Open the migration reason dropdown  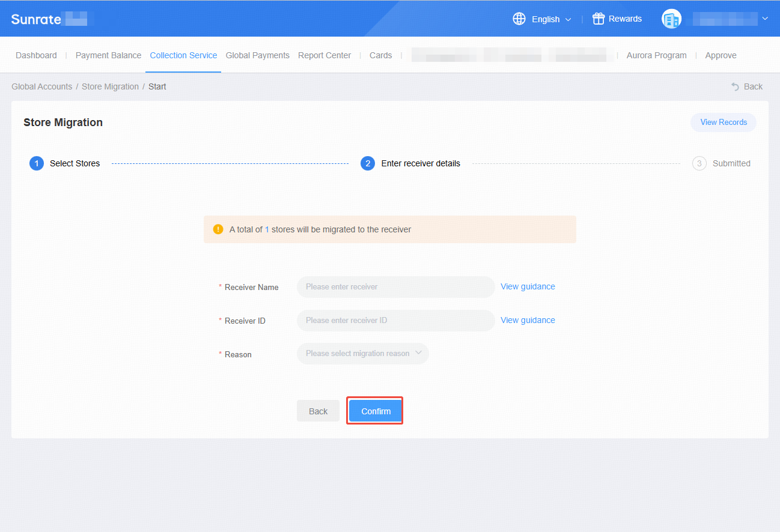[x=363, y=354]
